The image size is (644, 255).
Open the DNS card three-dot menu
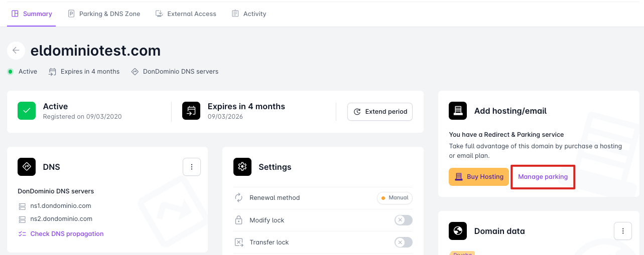tap(192, 167)
